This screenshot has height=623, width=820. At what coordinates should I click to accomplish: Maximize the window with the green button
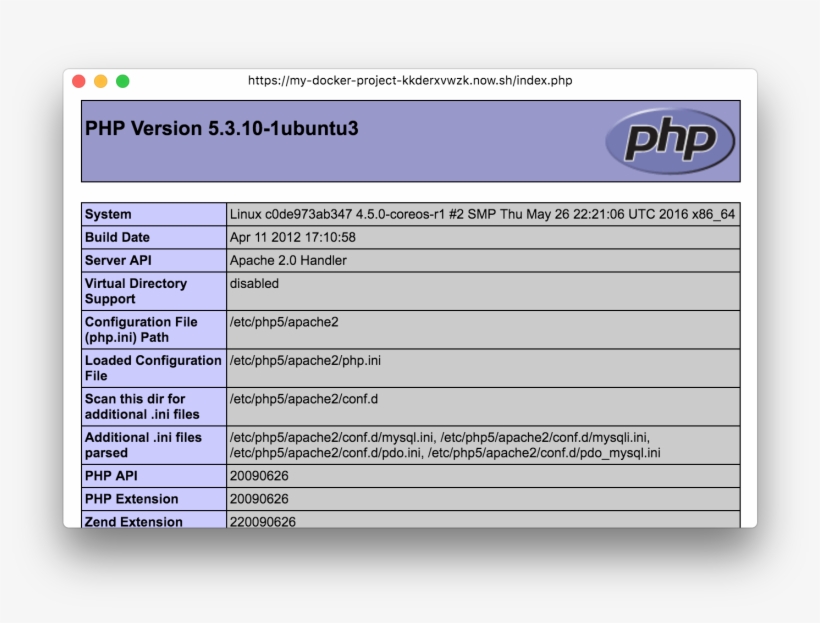[x=123, y=81]
